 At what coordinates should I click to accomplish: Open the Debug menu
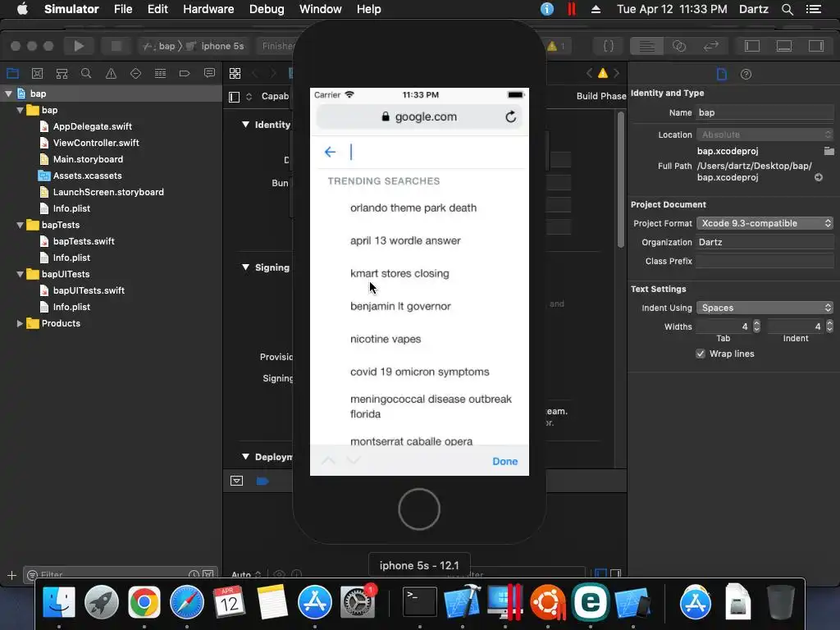click(267, 9)
